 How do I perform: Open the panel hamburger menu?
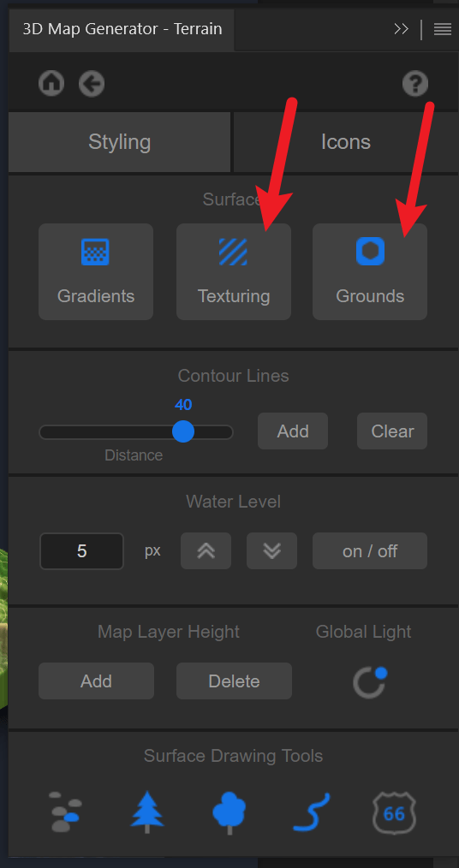443,29
